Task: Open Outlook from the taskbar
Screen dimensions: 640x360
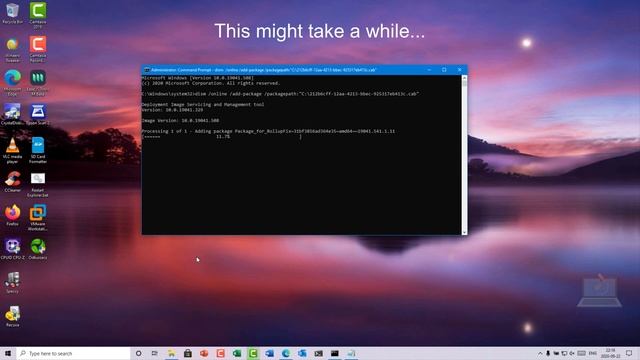Action: [x=302, y=353]
